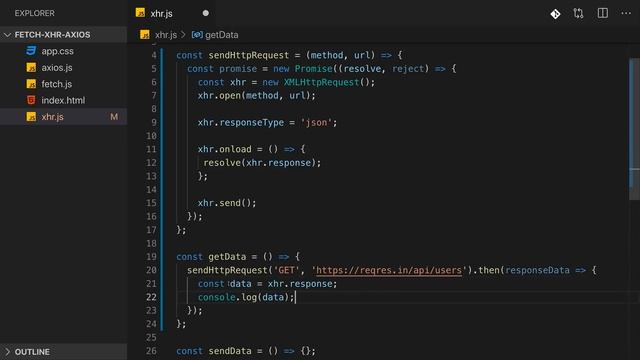Click the Promise keyword on line 5
Viewport: 640px width, 360px height.
click(x=313, y=69)
